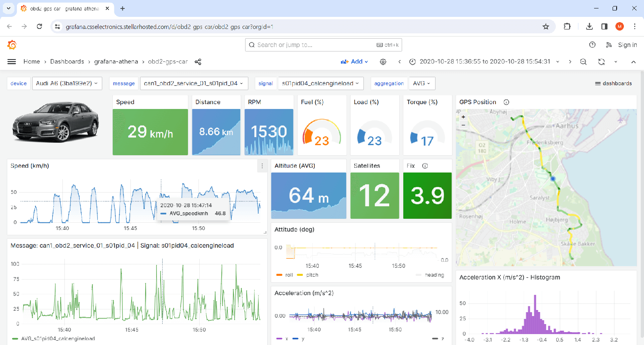Image resolution: width=644 pixels, height=345 pixels.
Task: Click the browser address bar URL
Action: 169,27
